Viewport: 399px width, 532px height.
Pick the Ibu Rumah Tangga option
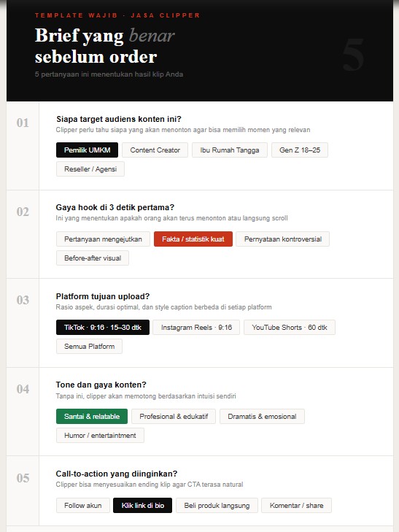(230, 150)
